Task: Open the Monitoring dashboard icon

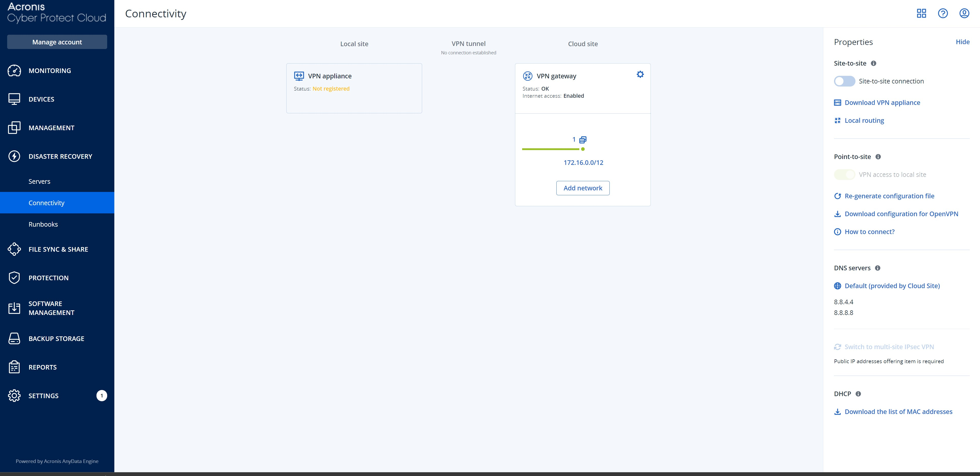Action: pyautogui.click(x=14, y=70)
